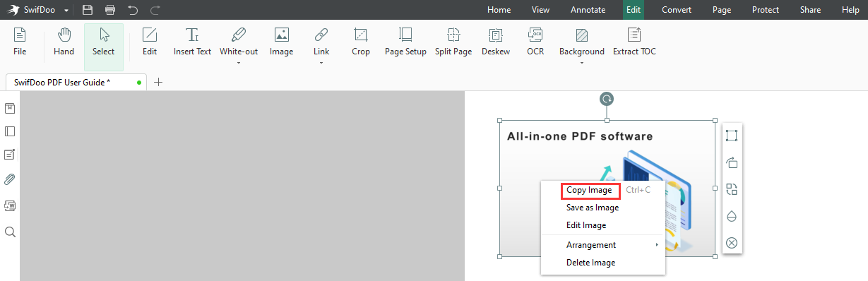The width and height of the screenshot is (868, 281).
Task: Select the Hand tool
Action: click(64, 42)
